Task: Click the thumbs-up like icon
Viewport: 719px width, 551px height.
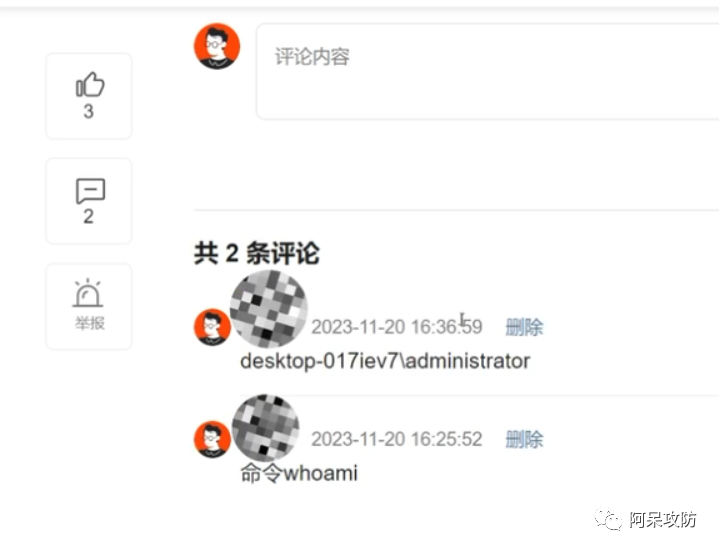Action: [90, 84]
